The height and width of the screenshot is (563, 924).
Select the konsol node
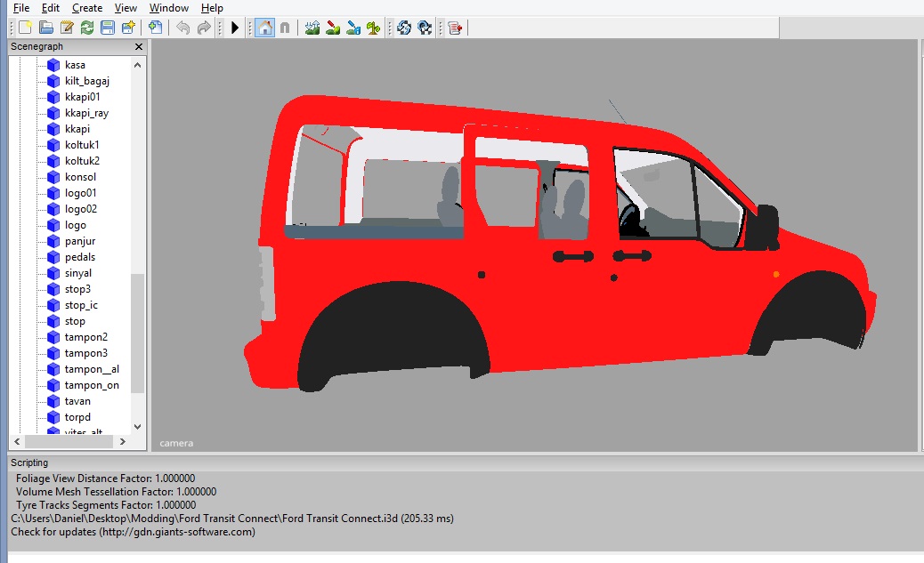(80, 177)
